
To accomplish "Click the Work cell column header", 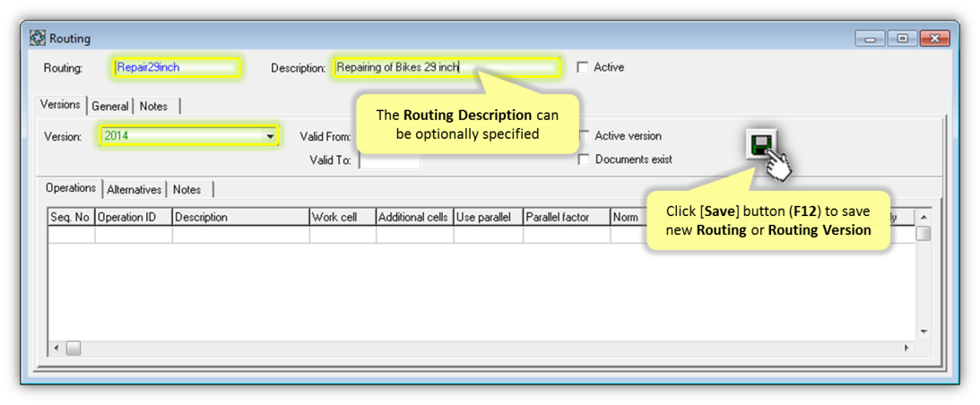I will (x=342, y=217).
